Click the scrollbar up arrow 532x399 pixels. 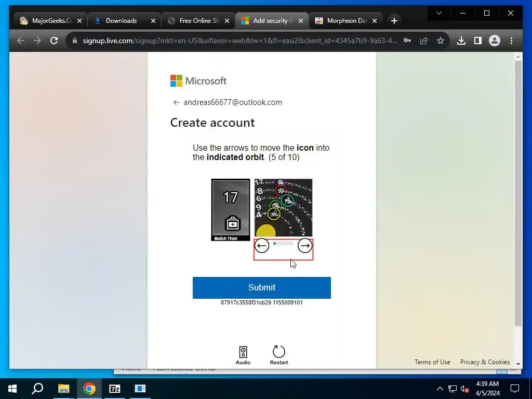(x=518, y=56)
